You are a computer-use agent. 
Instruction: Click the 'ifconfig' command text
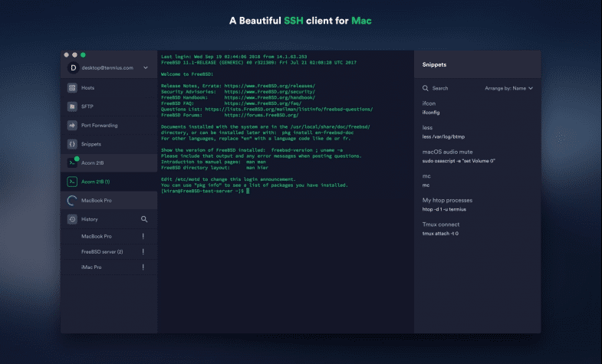[x=431, y=113]
